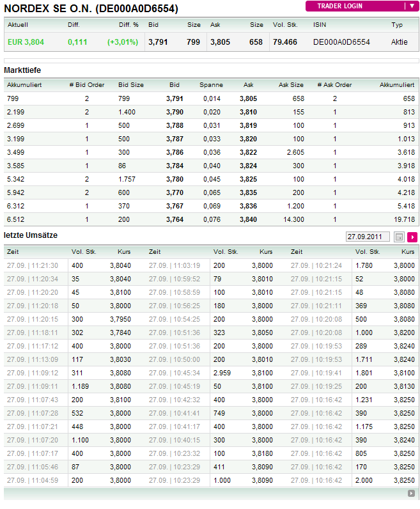The height and width of the screenshot is (509, 420).
Task: Click ask price 3,819
Action: pyautogui.click(x=248, y=125)
